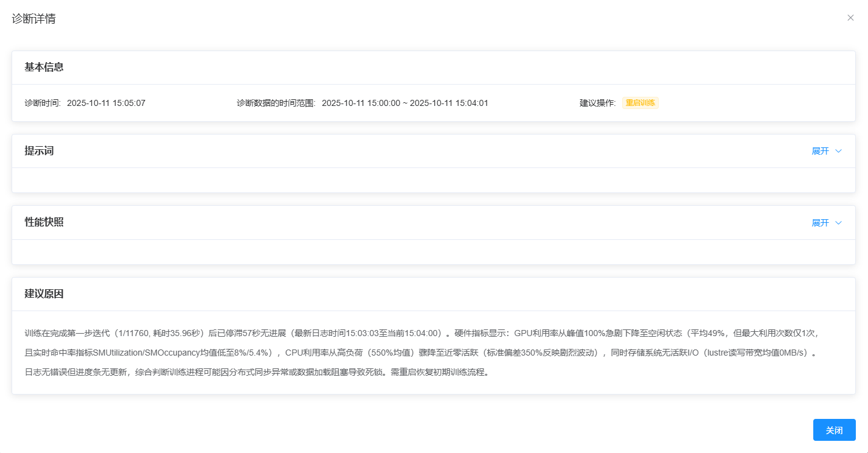The width and height of the screenshot is (868, 453).
Task: Click the 诊断数据的时间范围 date range value
Action: (x=404, y=103)
